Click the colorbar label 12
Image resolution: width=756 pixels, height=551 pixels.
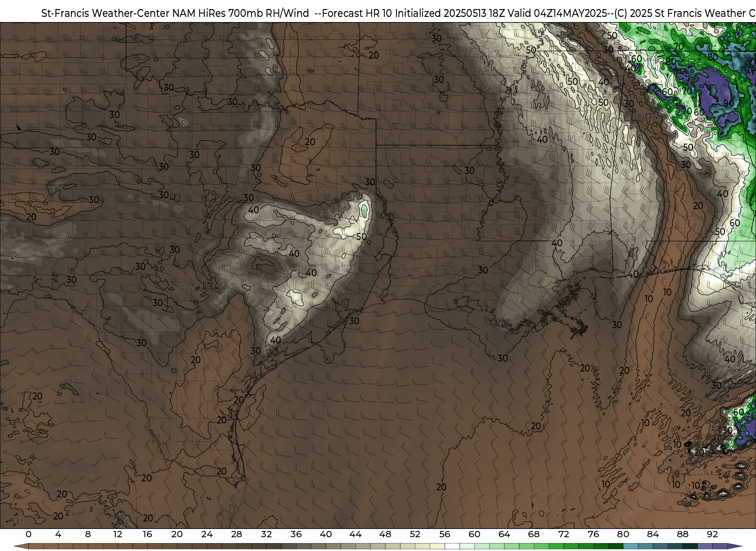118,534
